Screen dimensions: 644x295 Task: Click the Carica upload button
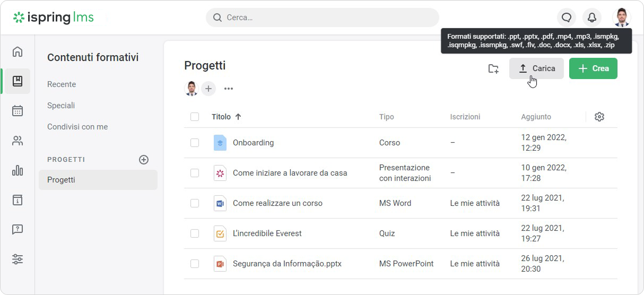coord(536,68)
